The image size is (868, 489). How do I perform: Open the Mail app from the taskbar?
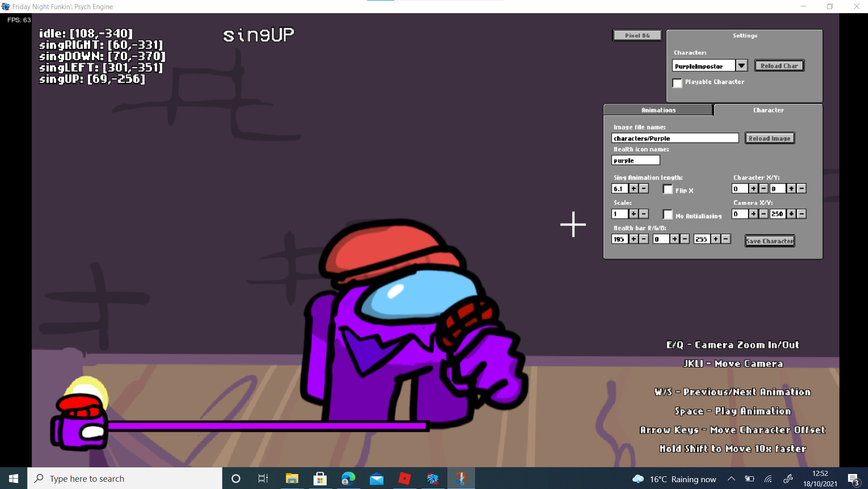pos(377,478)
